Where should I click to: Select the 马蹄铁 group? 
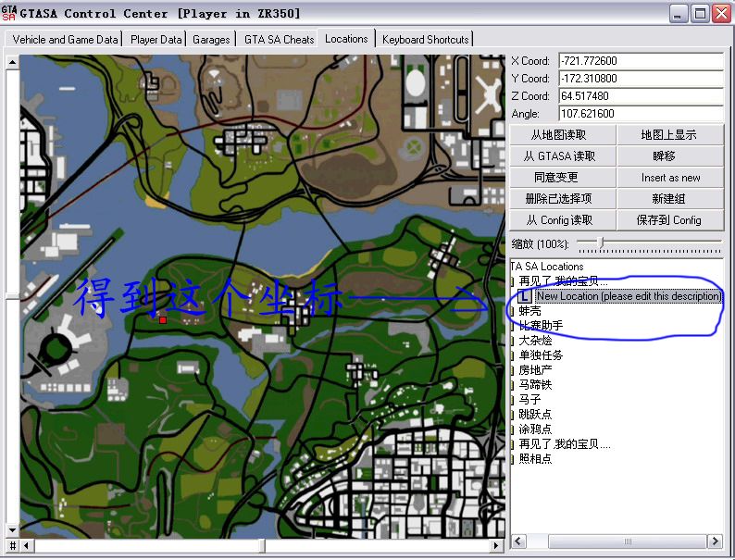pos(535,385)
